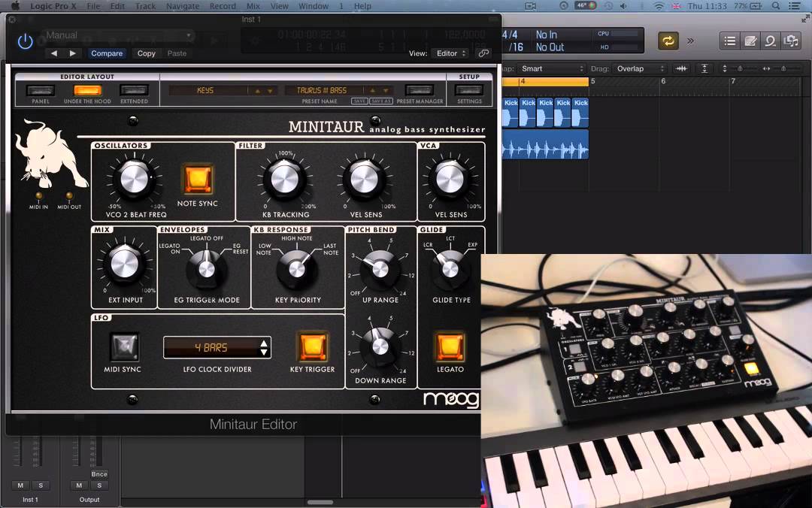Mute the Inst 1 channel strip
The image size is (812, 508).
coord(20,485)
